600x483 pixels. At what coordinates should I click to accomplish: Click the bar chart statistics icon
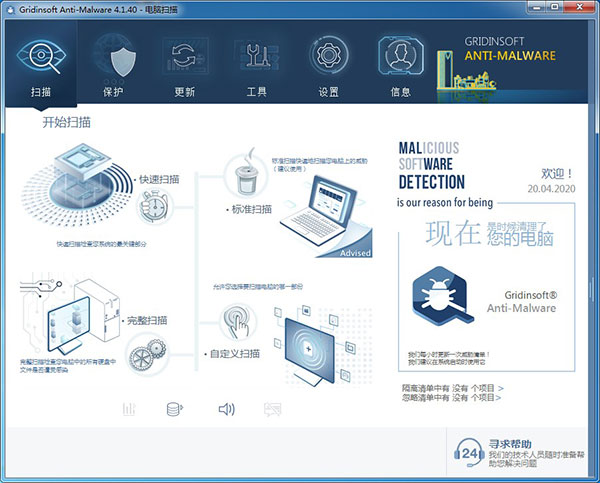tap(129, 409)
